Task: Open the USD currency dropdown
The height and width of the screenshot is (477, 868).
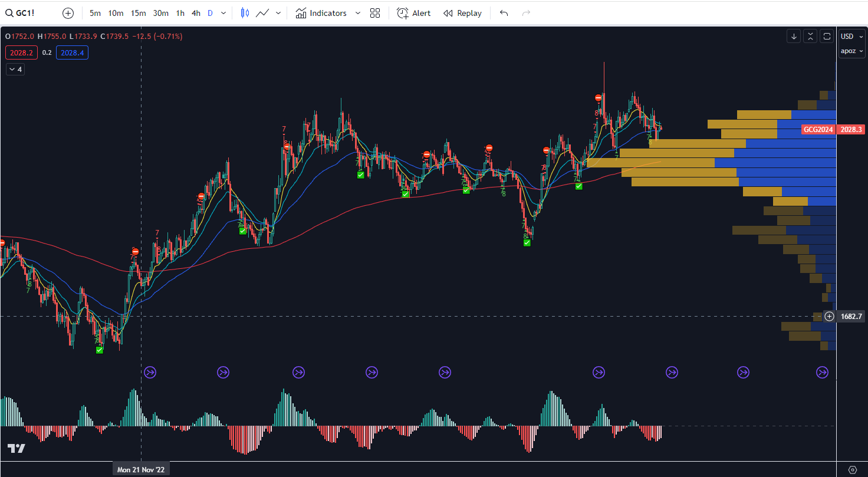Action: [x=851, y=37]
